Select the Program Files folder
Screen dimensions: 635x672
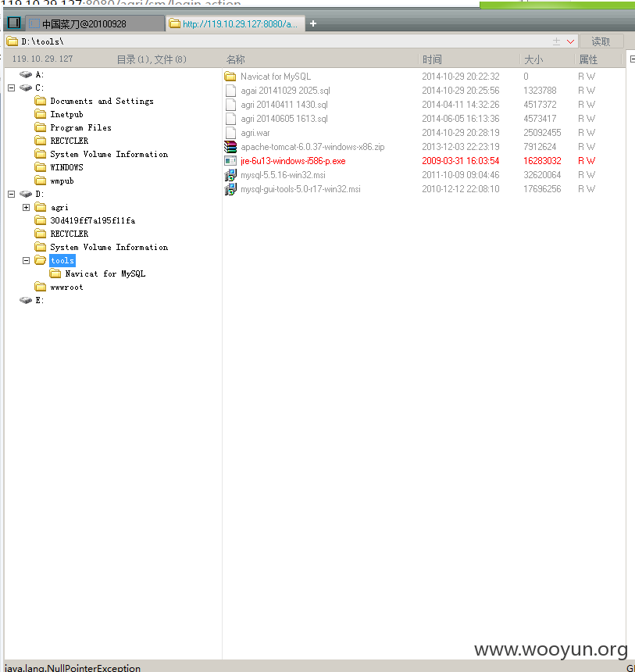click(80, 127)
